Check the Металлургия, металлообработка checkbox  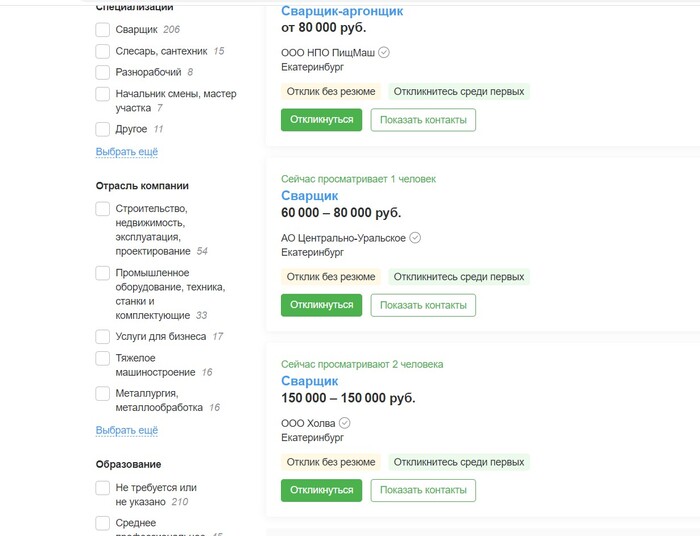point(103,394)
